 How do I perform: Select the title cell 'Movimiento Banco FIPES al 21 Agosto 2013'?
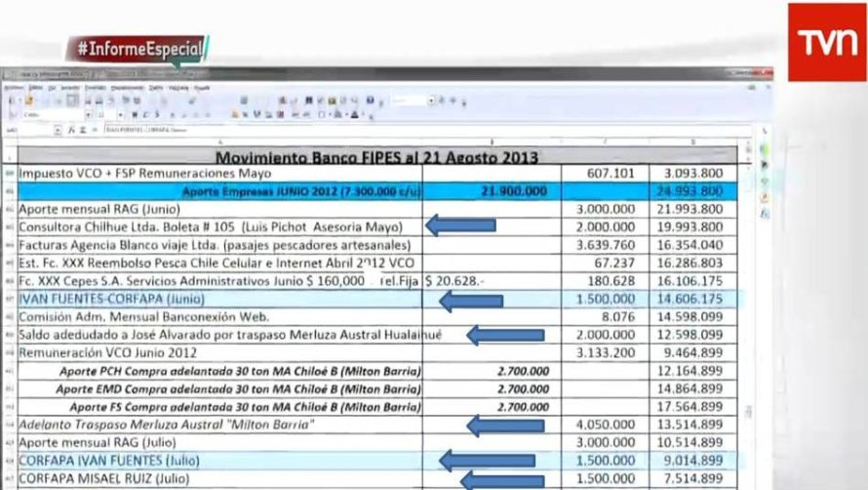377,157
